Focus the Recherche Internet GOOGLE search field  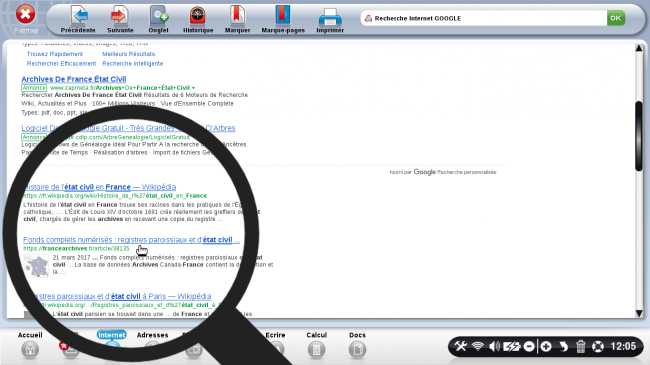483,18
